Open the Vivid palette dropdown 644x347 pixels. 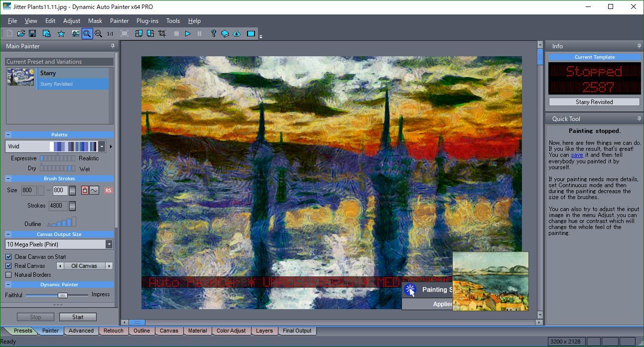(102, 146)
